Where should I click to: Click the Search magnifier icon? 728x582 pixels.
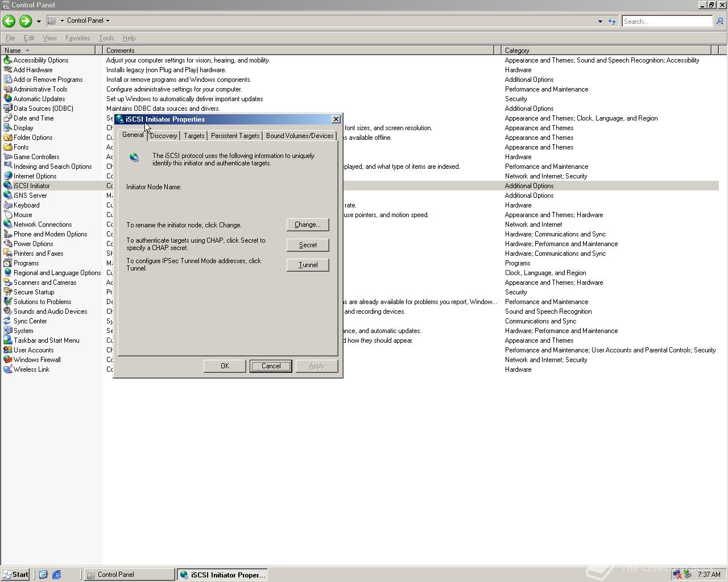[719, 21]
